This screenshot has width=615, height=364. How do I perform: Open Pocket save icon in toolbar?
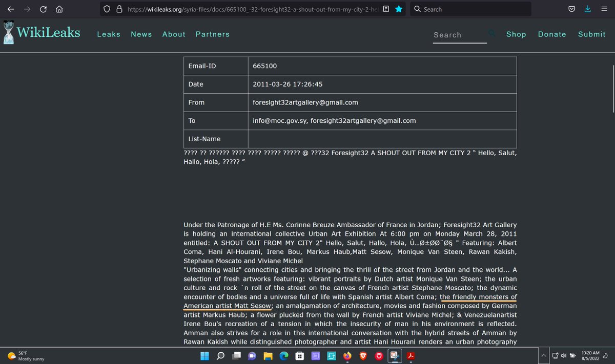tap(572, 9)
